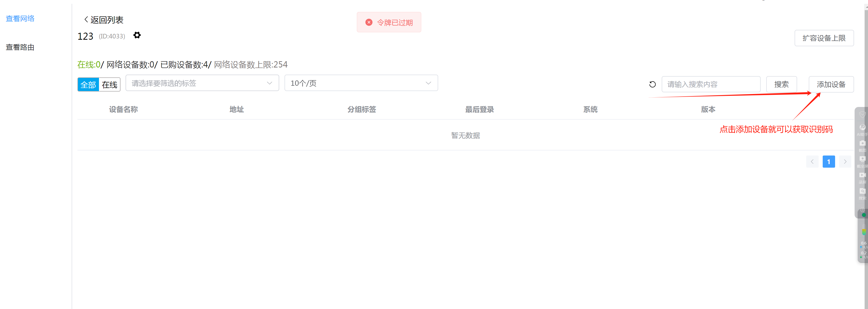Open the tag filter dropdown 请选择要筛选的标签

click(202, 83)
